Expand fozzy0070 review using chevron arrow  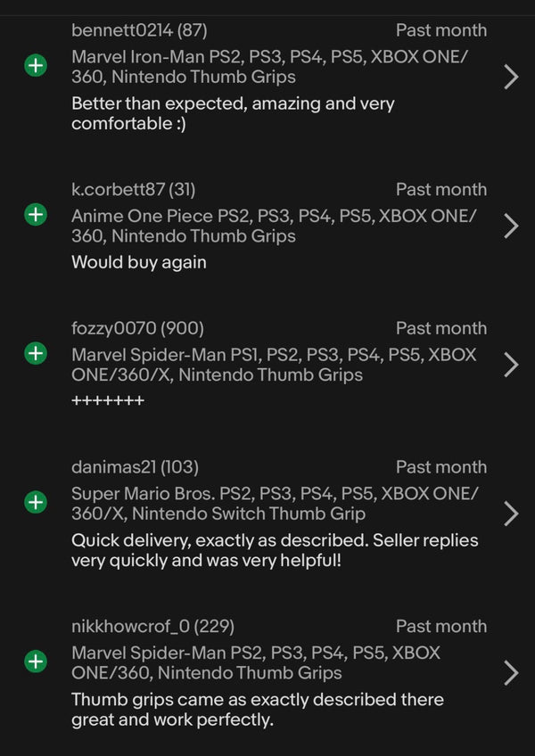(x=511, y=365)
